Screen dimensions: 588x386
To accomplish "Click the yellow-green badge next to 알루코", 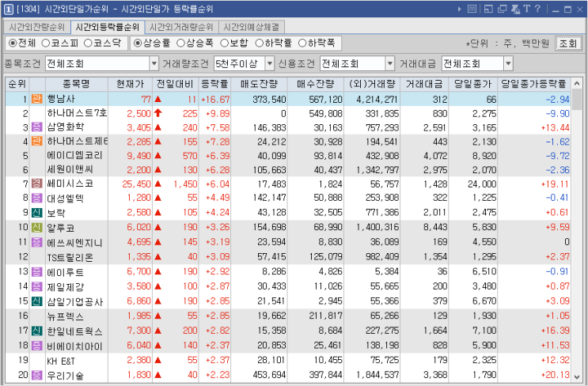I will tap(36, 227).
